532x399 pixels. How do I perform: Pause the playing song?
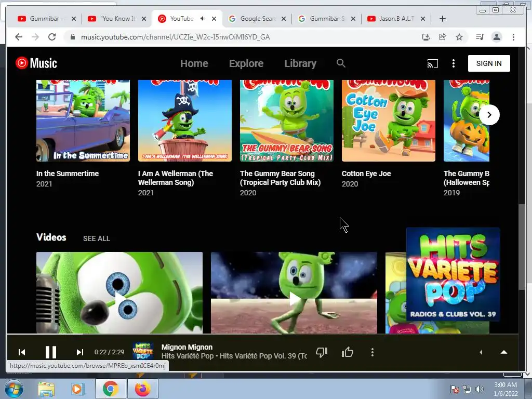(51, 352)
